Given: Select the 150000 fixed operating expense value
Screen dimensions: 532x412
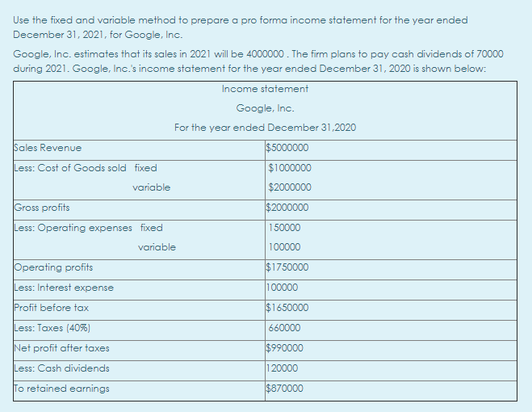Looking at the screenshot, I should (284, 228).
